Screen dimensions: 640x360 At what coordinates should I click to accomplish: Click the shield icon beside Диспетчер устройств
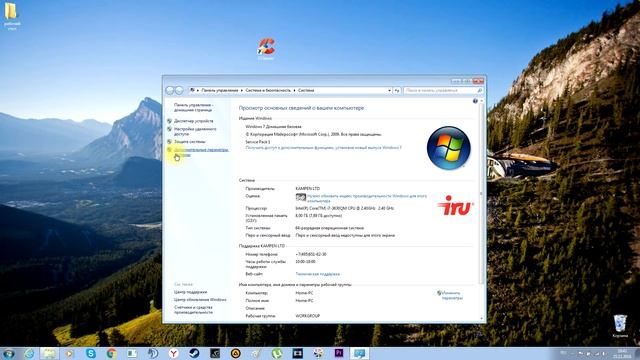point(169,121)
